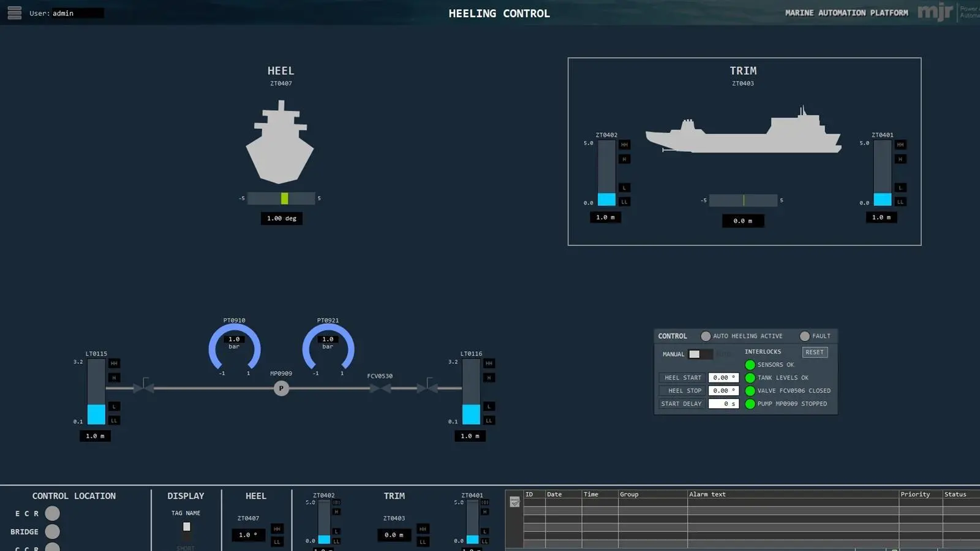Select E C R control location

(53, 513)
